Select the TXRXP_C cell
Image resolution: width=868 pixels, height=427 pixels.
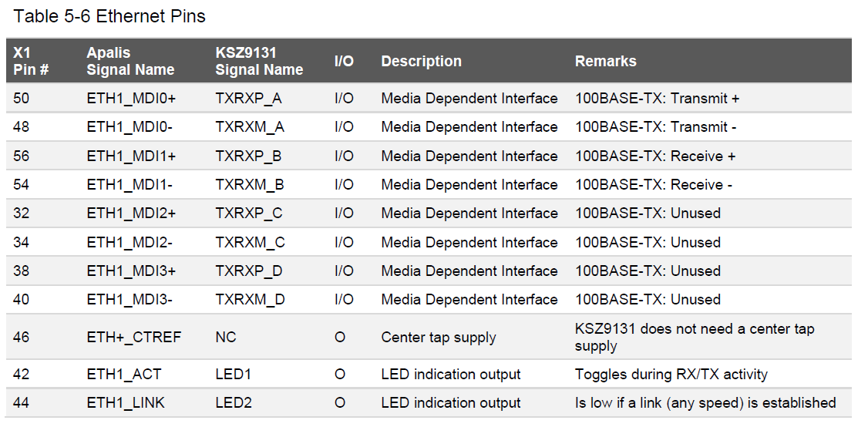(249, 213)
